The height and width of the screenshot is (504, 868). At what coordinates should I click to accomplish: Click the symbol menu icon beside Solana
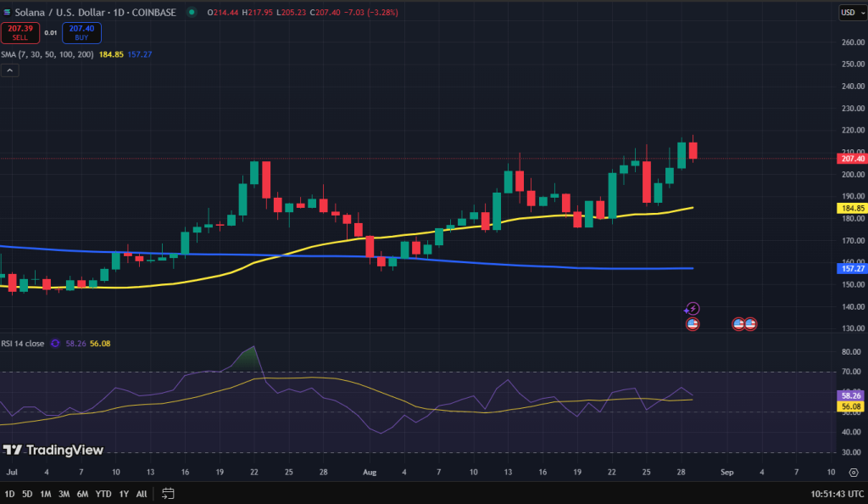coord(7,12)
